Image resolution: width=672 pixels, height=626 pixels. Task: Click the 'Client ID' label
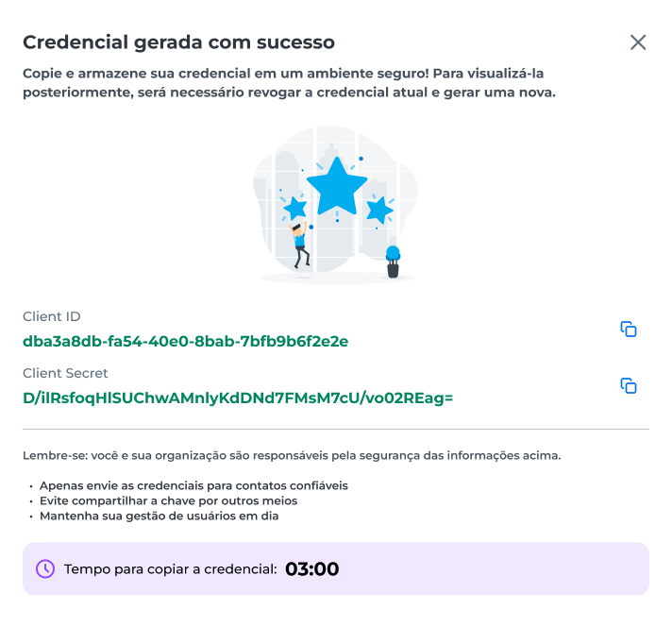(51, 316)
